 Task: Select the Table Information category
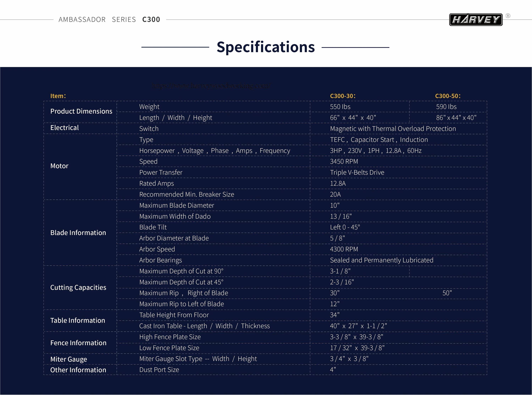78,320
